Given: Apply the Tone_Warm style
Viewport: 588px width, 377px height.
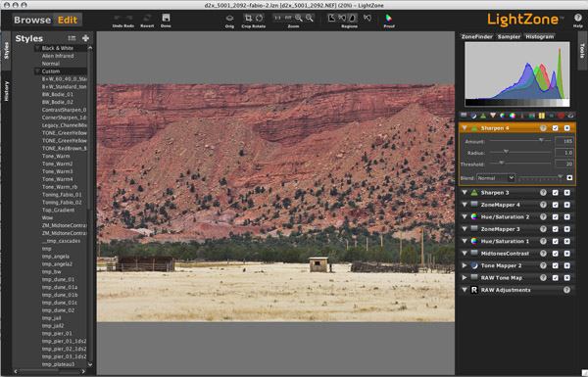Looking at the screenshot, I should [x=56, y=157].
